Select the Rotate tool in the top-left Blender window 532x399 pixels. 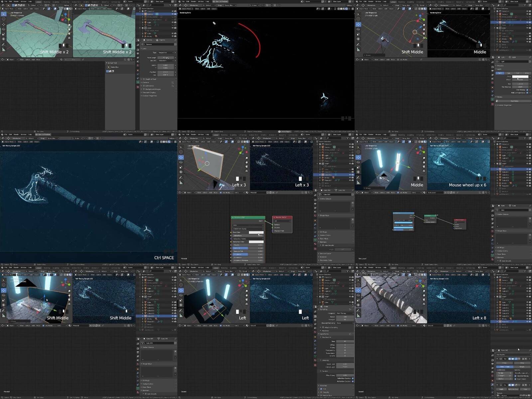(4, 29)
